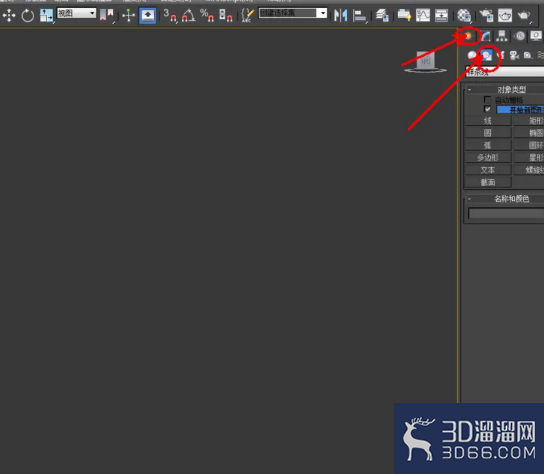This screenshot has height=474, width=544.
Task: Click the Render Production teapot icon
Action: point(524,16)
